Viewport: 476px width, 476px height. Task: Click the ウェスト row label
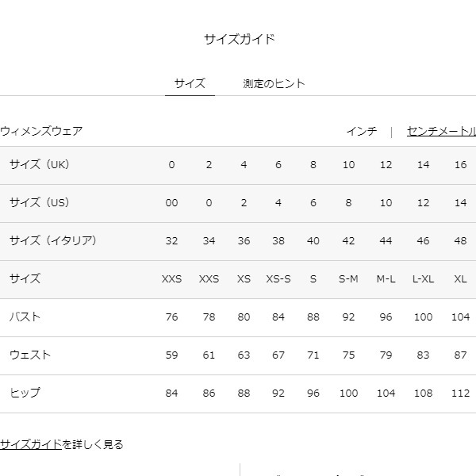point(30,355)
